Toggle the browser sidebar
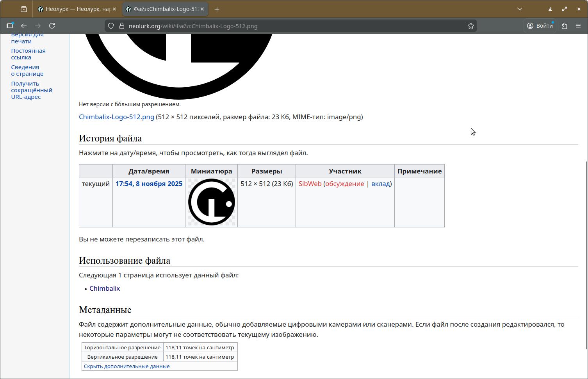Image resolution: width=588 pixels, height=379 pixels. tap(10, 26)
